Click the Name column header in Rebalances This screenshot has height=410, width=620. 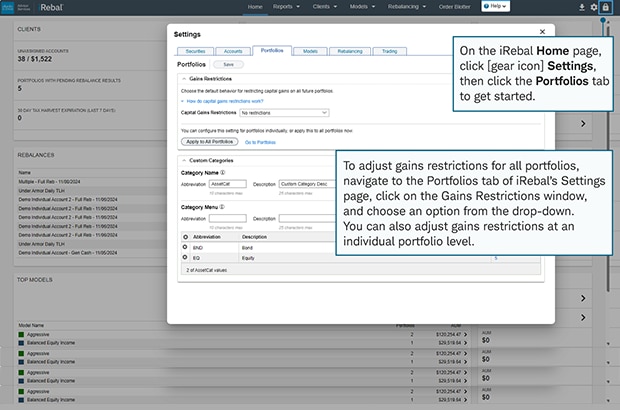(x=24, y=173)
